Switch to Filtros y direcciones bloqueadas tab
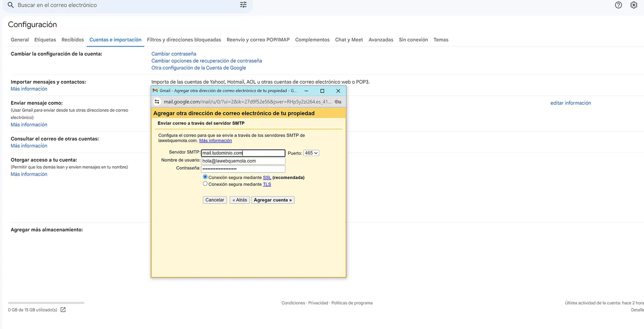 coord(184,40)
